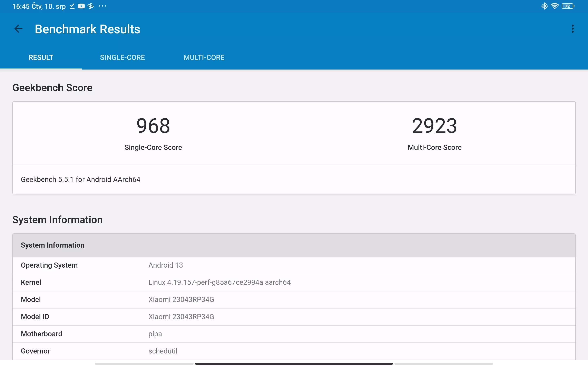
Task: Tap the battery indicator showing 72
Action: pos(568,6)
